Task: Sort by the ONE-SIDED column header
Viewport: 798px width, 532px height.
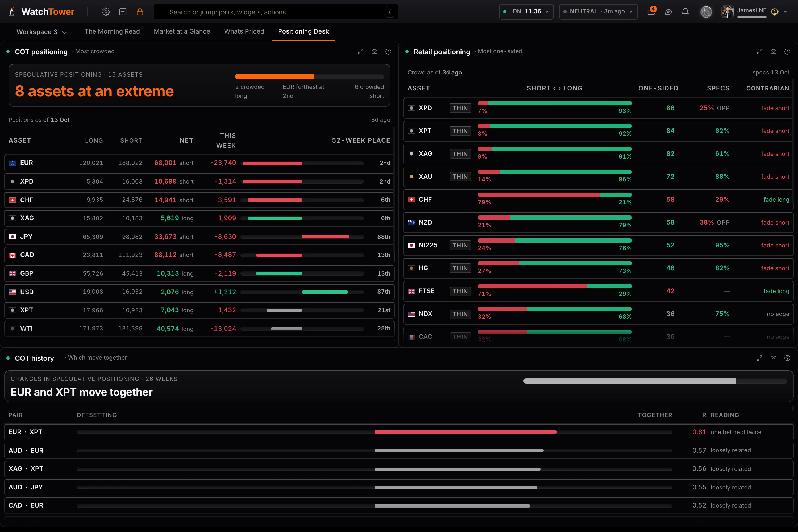Action: point(658,88)
